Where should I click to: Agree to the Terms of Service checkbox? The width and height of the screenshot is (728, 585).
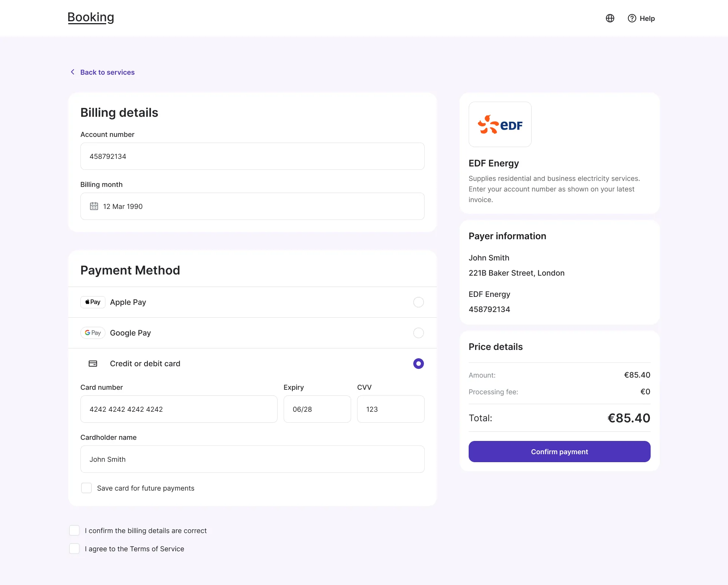[x=74, y=549]
